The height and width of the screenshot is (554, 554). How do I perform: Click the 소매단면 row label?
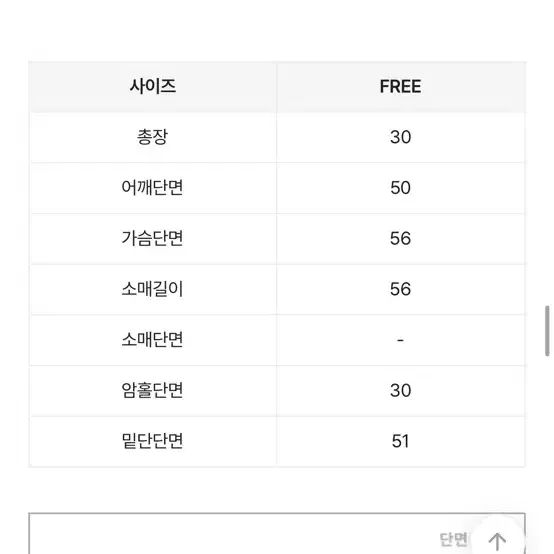click(153, 340)
